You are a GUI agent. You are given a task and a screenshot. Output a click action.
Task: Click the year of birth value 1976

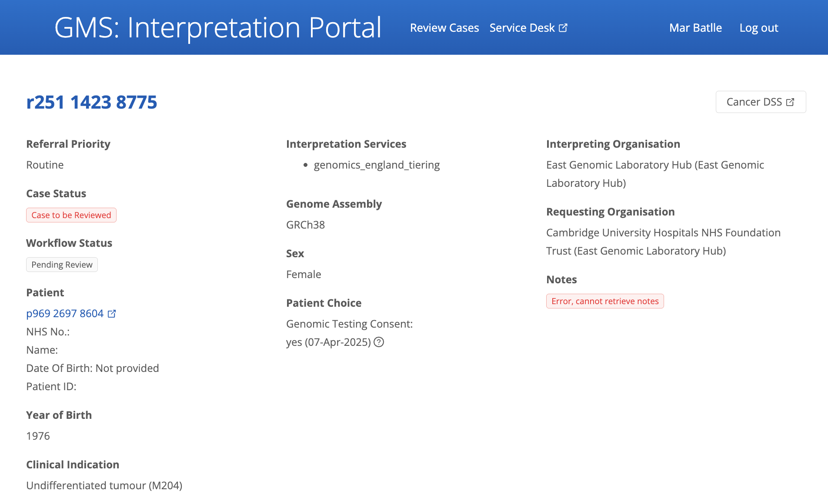tap(38, 436)
